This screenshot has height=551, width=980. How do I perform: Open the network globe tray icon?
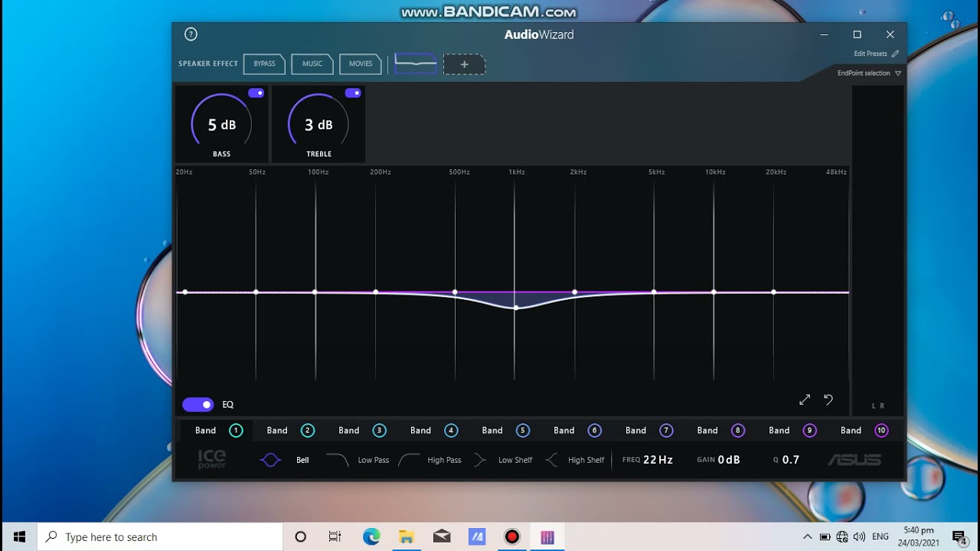[x=842, y=536]
